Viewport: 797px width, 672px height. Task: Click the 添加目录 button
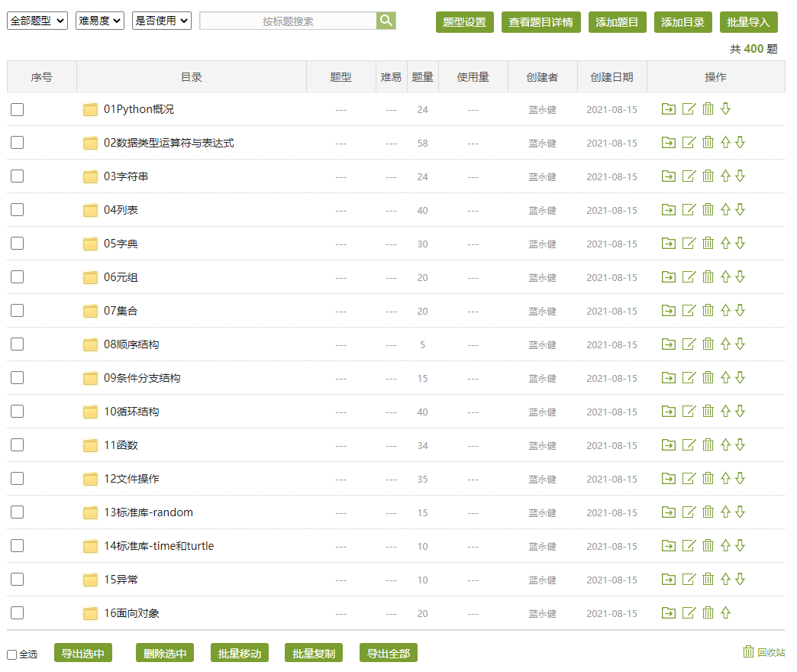(x=682, y=22)
